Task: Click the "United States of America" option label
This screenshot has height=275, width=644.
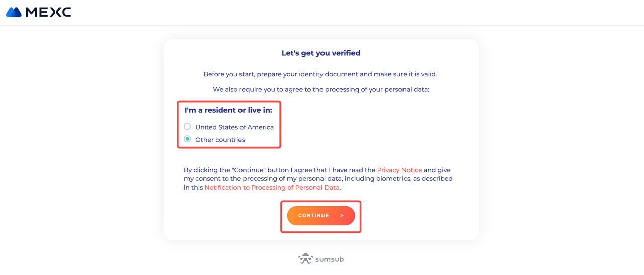Action: 234,127
